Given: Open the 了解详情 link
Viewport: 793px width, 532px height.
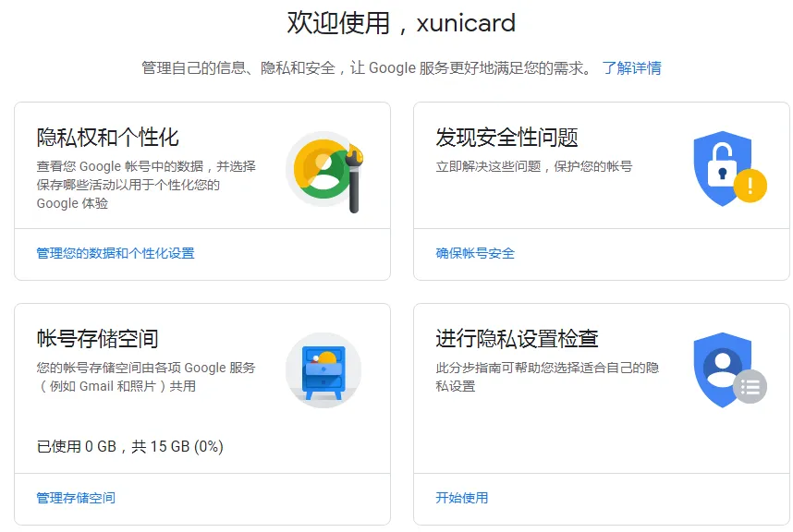Looking at the screenshot, I should pyautogui.click(x=631, y=67).
